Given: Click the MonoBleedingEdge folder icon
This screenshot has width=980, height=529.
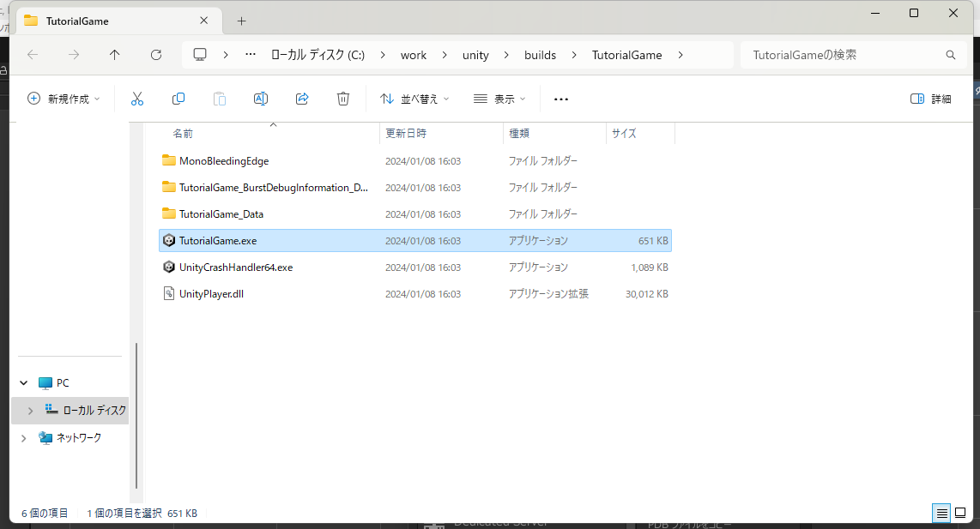Looking at the screenshot, I should pos(169,160).
